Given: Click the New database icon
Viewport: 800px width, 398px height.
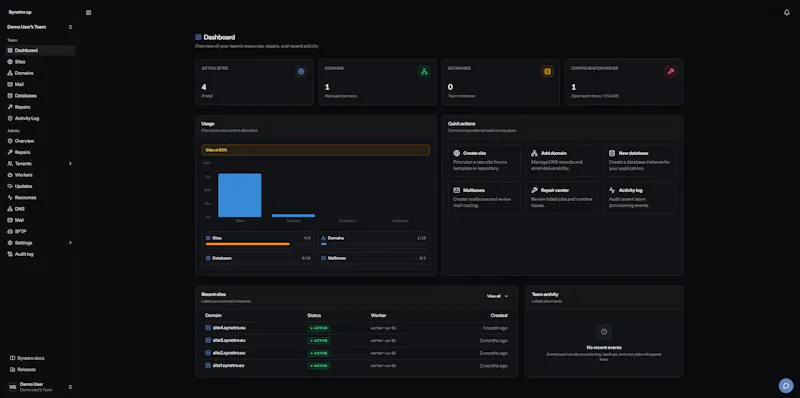Looking at the screenshot, I should [612, 153].
